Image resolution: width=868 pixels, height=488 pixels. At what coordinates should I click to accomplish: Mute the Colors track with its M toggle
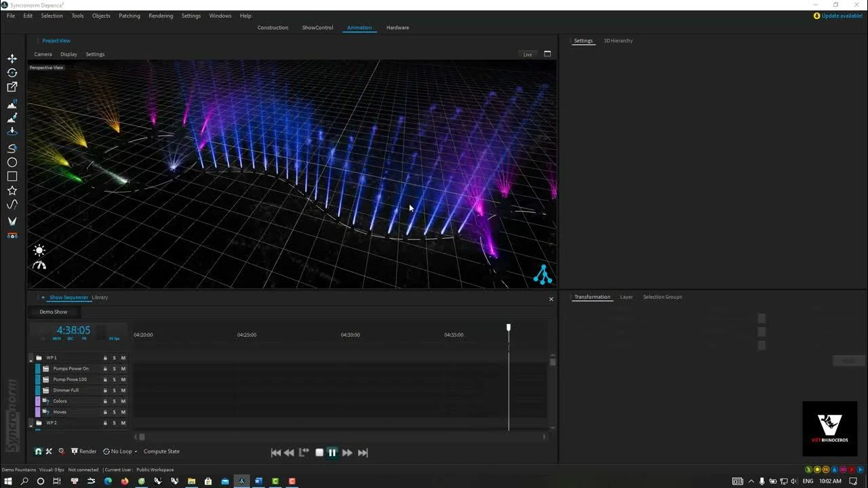123,401
